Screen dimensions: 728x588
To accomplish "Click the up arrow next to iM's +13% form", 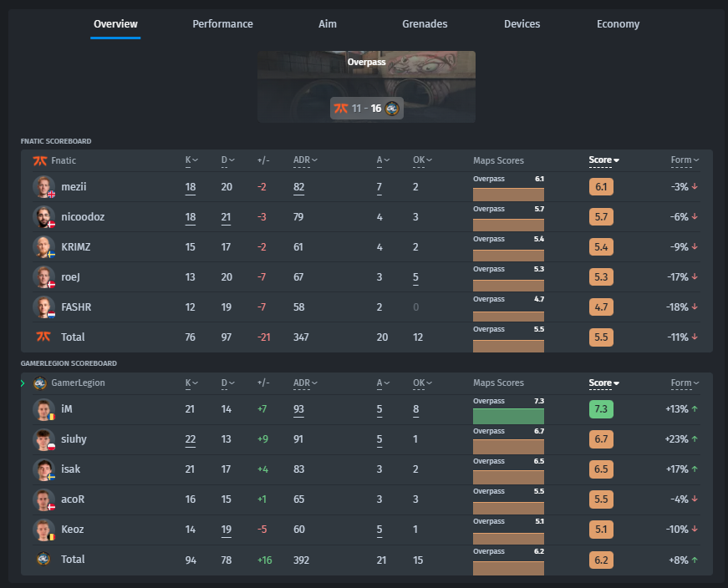I will [x=695, y=409].
